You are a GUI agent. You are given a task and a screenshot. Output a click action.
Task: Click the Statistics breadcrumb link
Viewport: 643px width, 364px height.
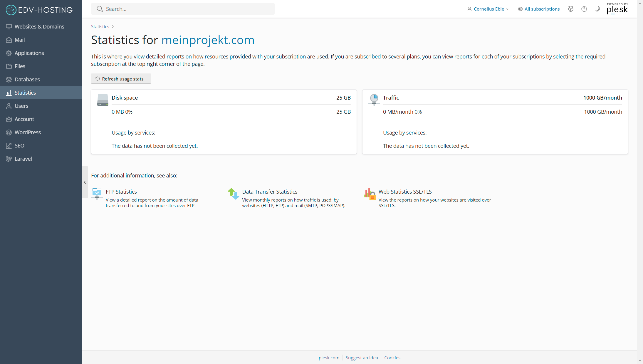coord(100,26)
